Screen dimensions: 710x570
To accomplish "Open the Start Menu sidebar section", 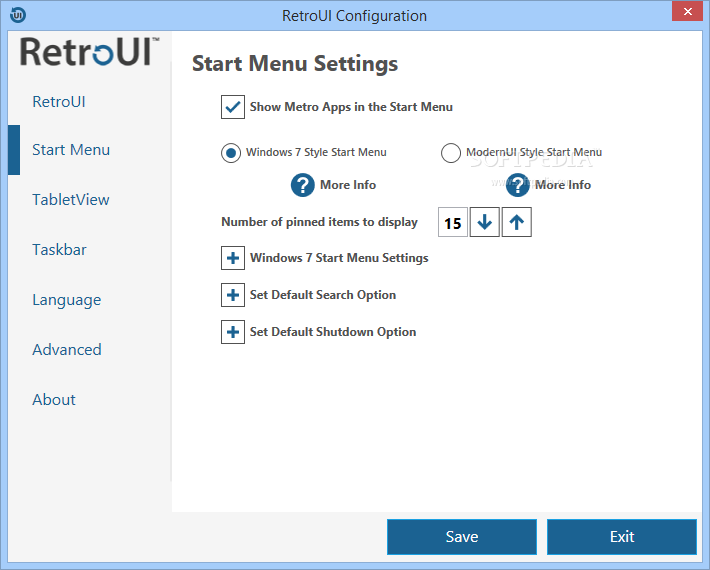I will tap(71, 150).
